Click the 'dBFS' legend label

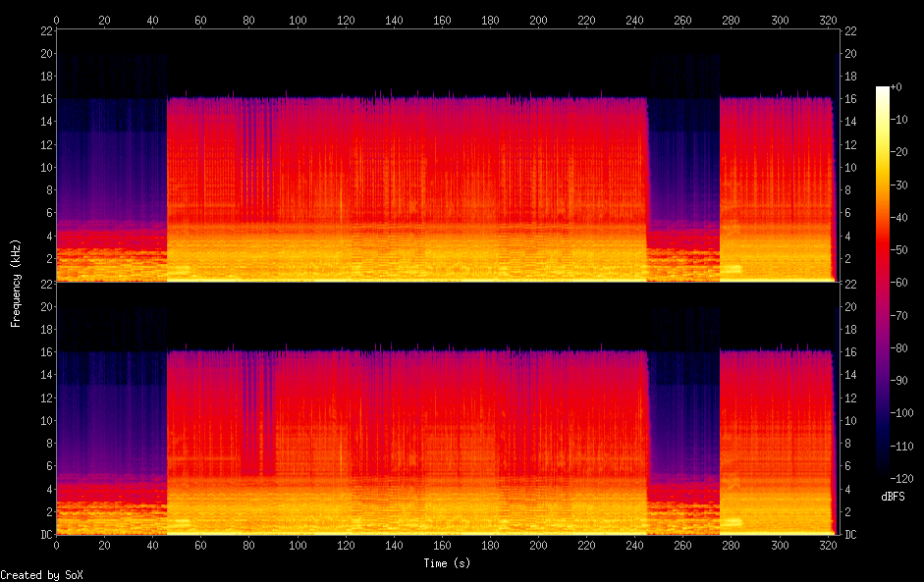click(893, 497)
